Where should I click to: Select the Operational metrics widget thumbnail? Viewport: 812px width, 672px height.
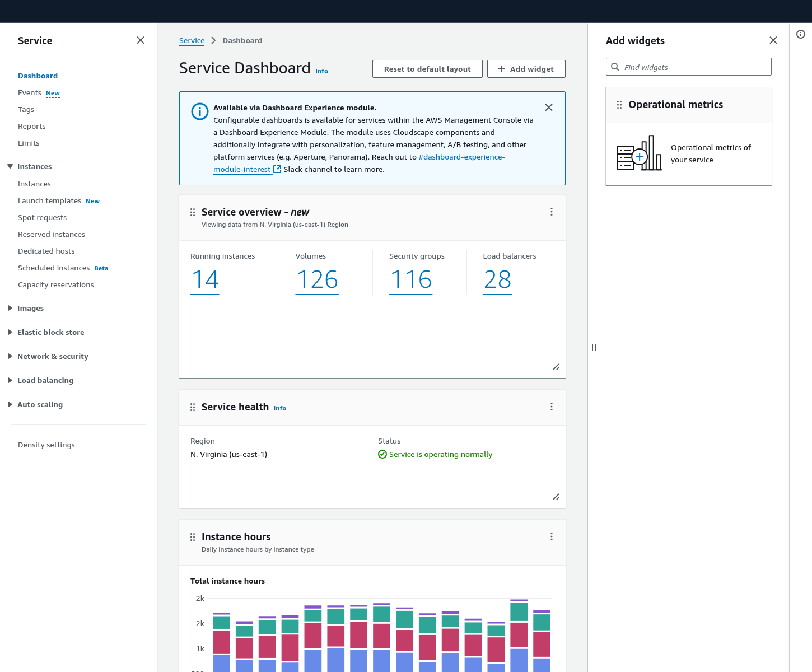[x=639, y=153]
